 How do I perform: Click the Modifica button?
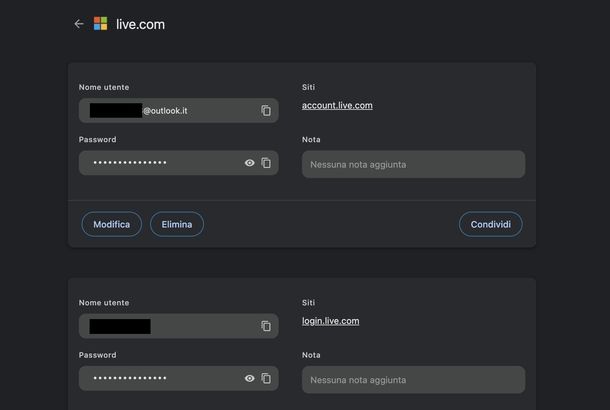point(112,224)
